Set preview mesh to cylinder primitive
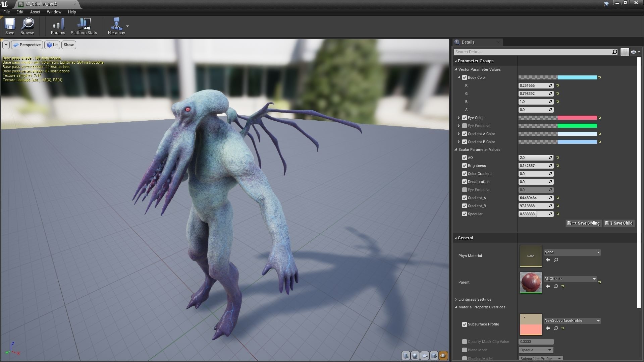This screenshot has height=362, width=644. pos(406,356)
